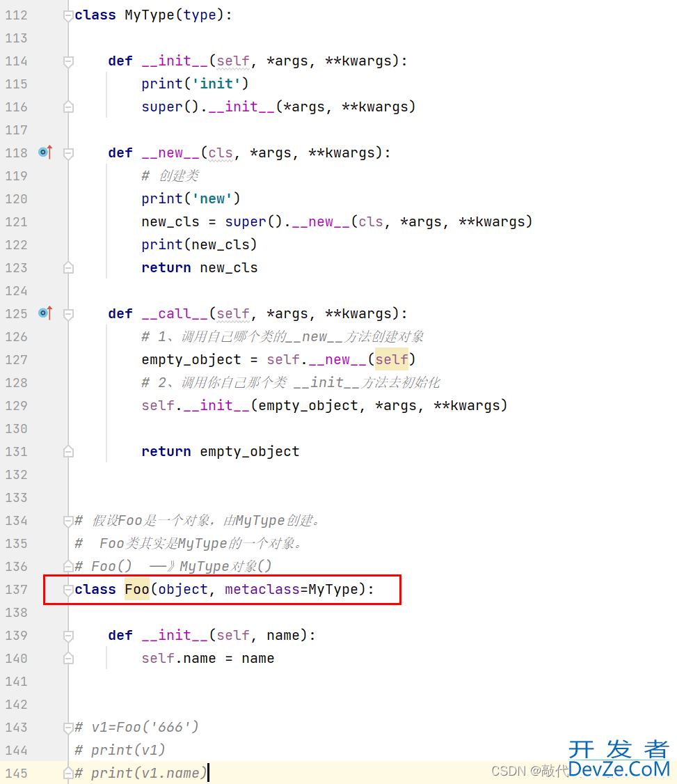Click new_cls variable assignment on line 121

pyautogui.click(x=170, y=222)
